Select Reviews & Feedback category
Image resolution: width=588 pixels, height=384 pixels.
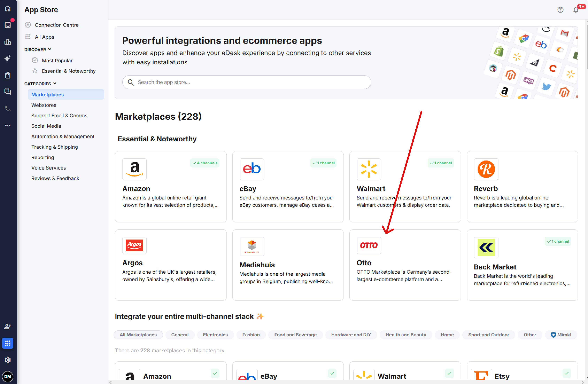coord(55,178)
